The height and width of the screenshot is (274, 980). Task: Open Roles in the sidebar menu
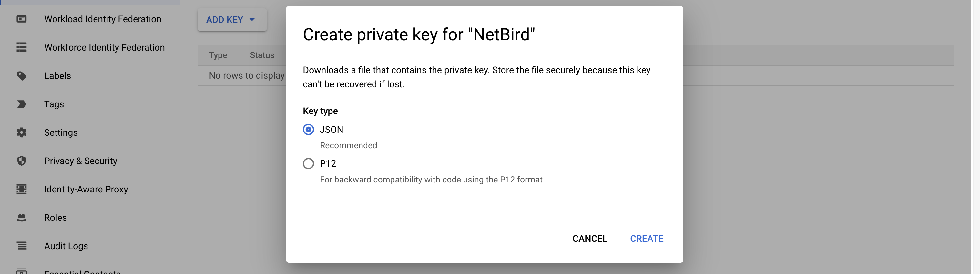(x=55, y=217)
